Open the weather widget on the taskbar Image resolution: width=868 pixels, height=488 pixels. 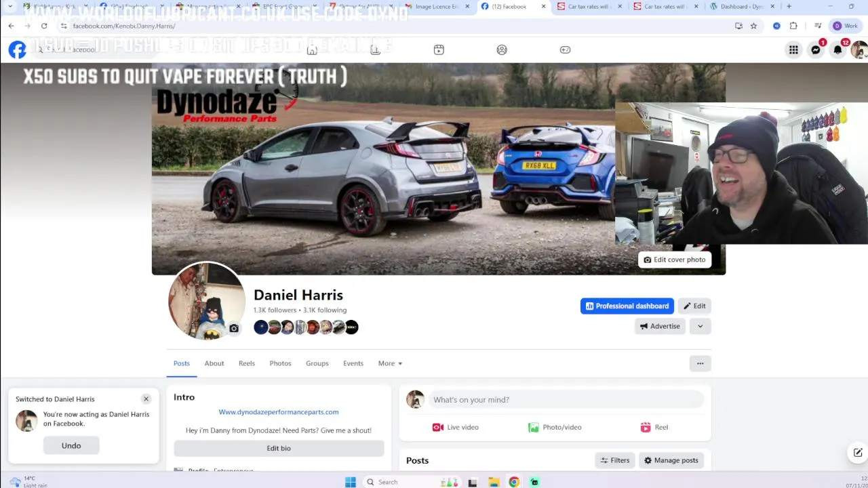pyautogui.click(x=27, y=481)
